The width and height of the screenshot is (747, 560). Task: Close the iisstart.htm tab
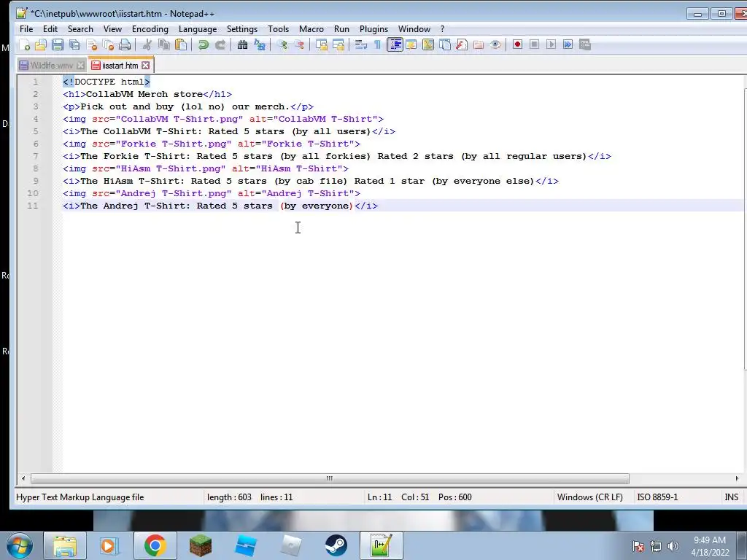[x=146, y=65]
